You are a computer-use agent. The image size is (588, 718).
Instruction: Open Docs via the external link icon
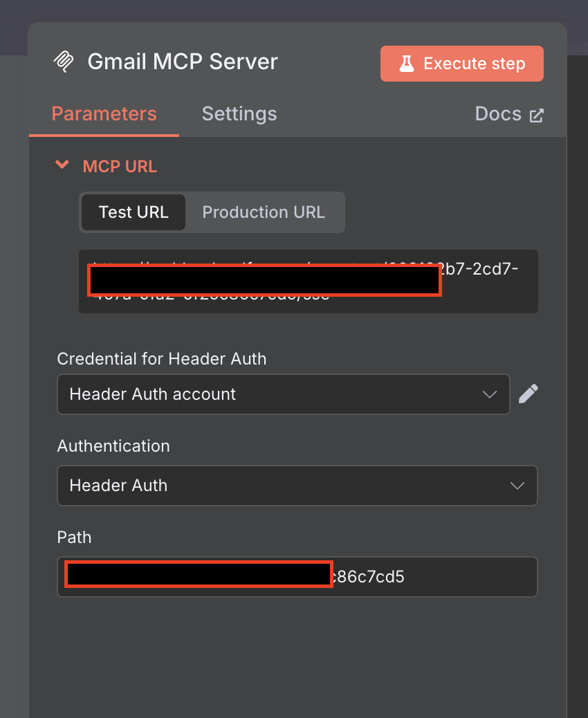[x=538, y=113]
